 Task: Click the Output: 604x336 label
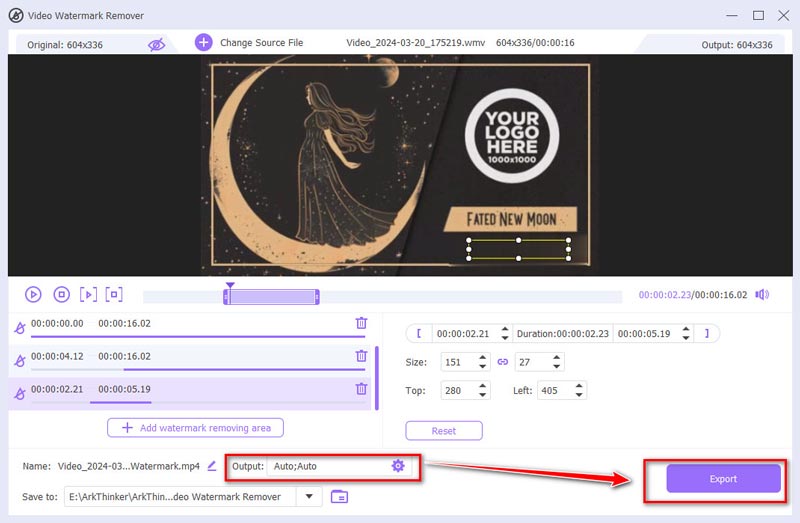coord(737,45)
